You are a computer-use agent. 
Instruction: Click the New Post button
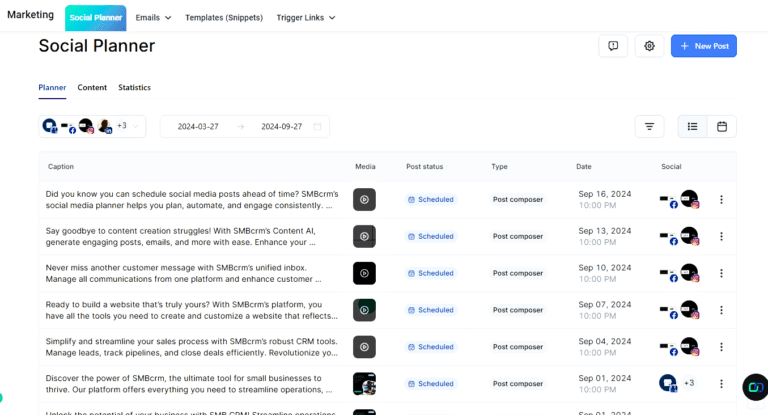click(704, 46)
